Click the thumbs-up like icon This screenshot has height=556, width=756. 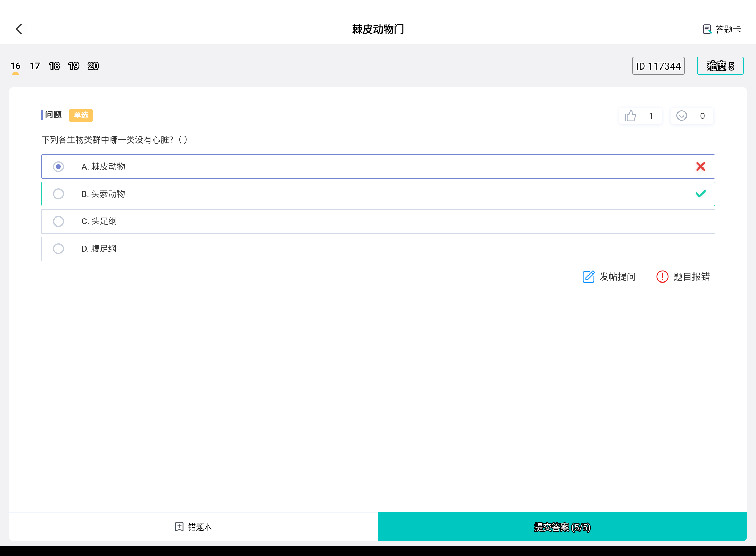click(x=630, y=116)
